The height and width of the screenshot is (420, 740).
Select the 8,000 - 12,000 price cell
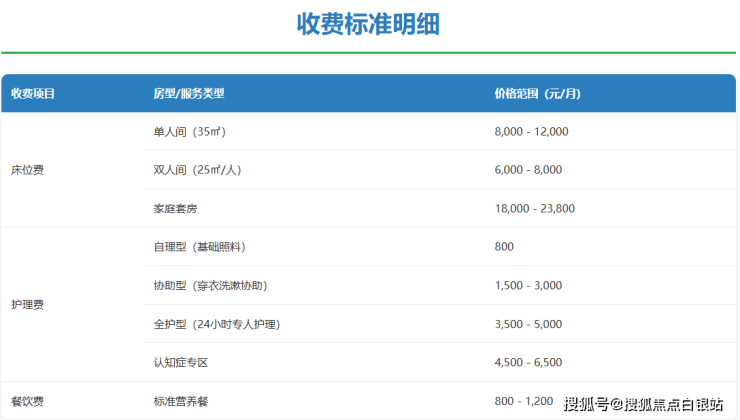[x=531, y=131]
